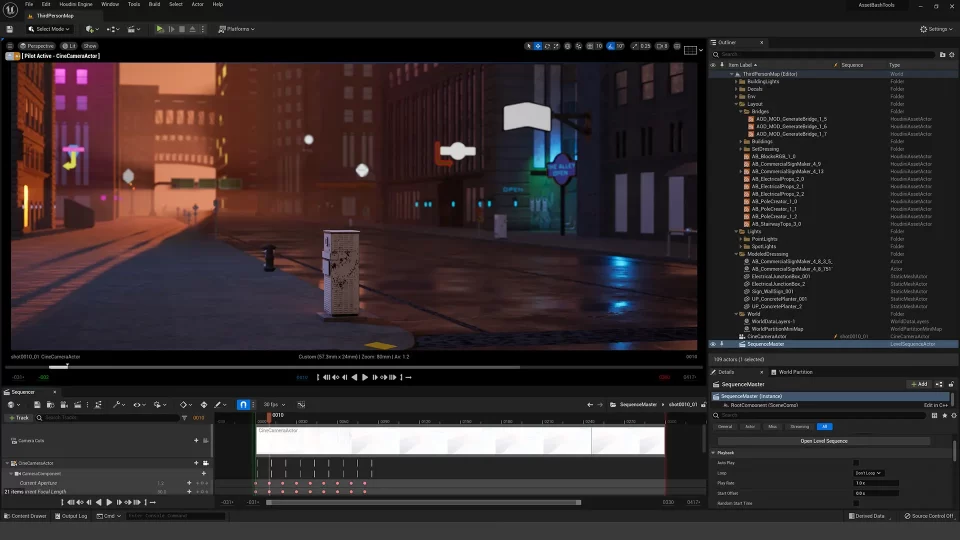Click the camera icon on CineCameraActor track
Viewport: 960px width, 540px height.
pos(206,463)
